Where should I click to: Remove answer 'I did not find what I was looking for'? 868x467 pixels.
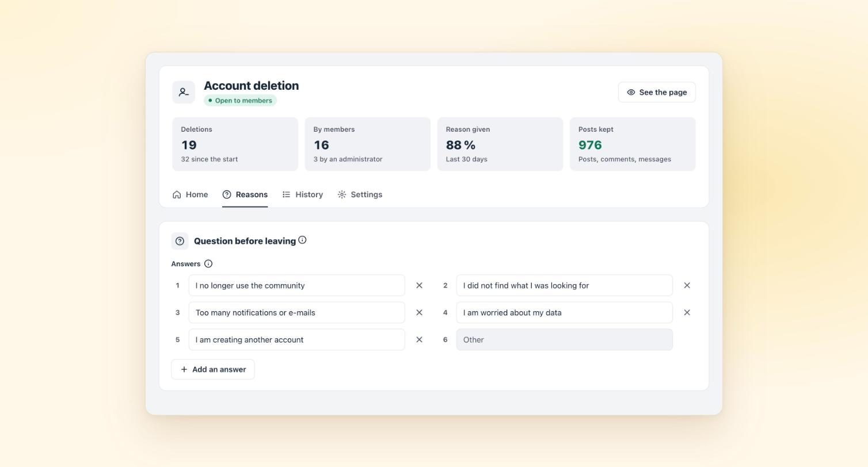pos(687,285)
